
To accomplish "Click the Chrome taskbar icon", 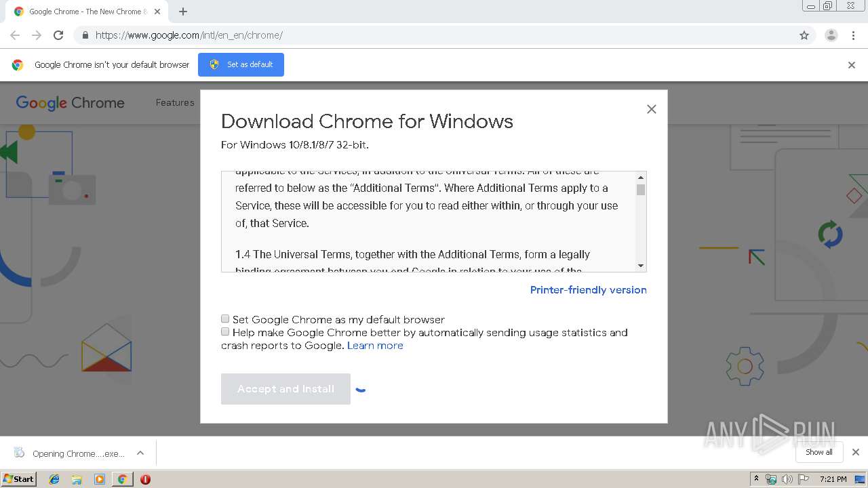I will [x=122, y=479].
